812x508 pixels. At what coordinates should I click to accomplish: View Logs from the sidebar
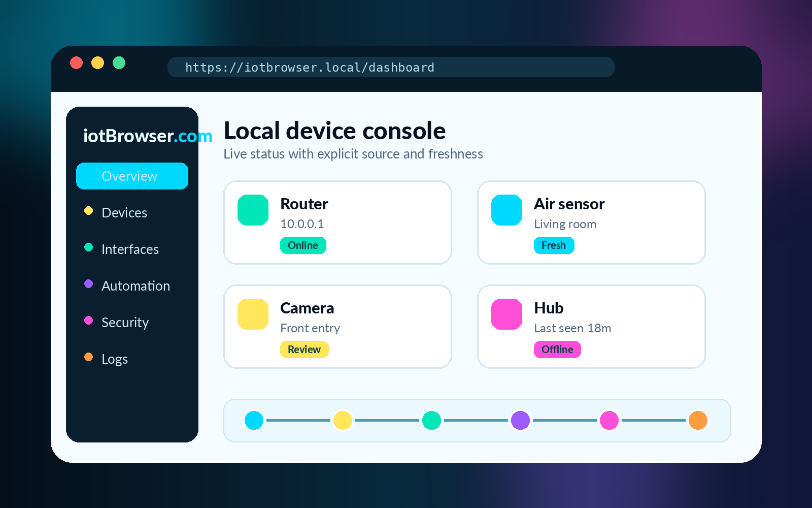click(115, 359)
